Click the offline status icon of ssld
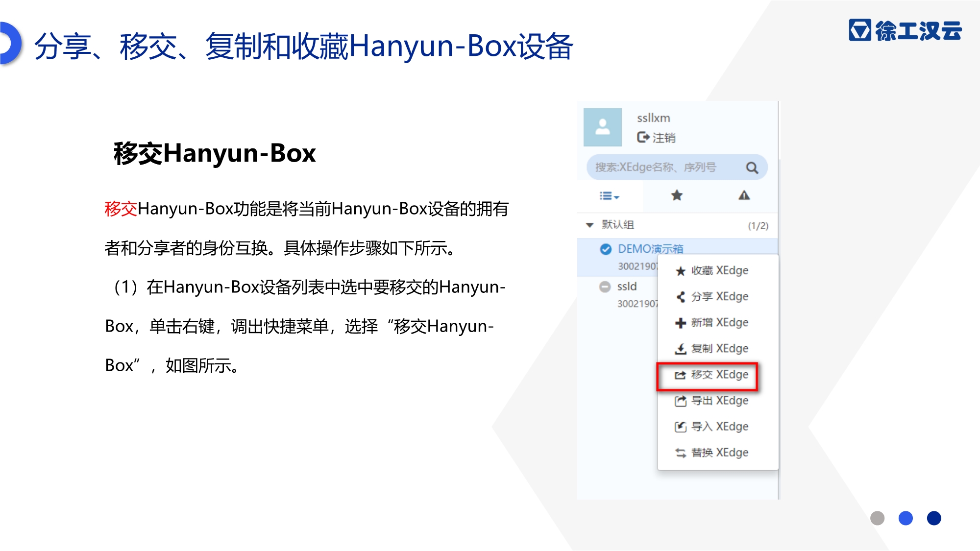 (605, 287)
